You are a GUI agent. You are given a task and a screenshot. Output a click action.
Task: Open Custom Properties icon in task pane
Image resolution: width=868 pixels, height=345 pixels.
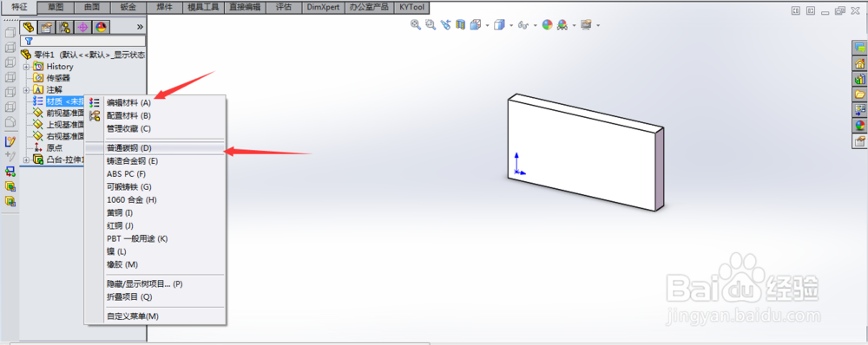[859, 141]
